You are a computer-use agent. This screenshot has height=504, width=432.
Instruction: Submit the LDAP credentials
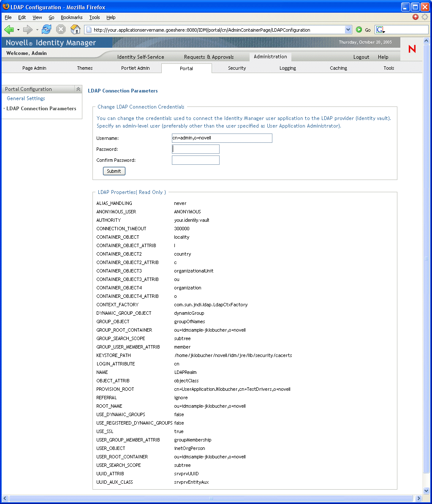pyautogui.click(x=114, y=171)
